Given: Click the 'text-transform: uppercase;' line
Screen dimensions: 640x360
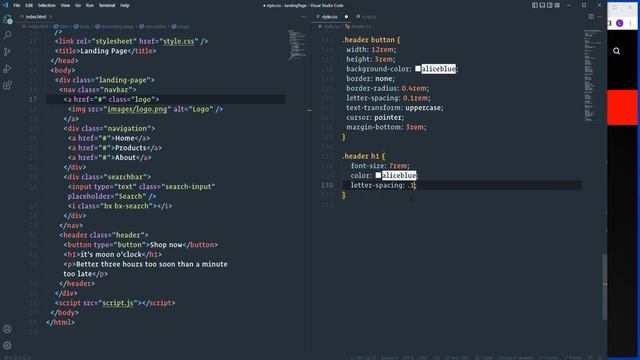Looking at the screenshot, I should (x=395, y=108).
